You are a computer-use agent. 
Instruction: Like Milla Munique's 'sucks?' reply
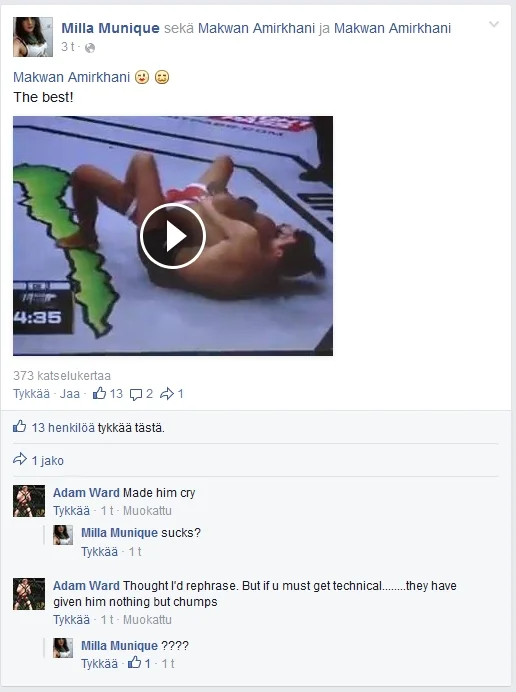click(x=100, y=552)
